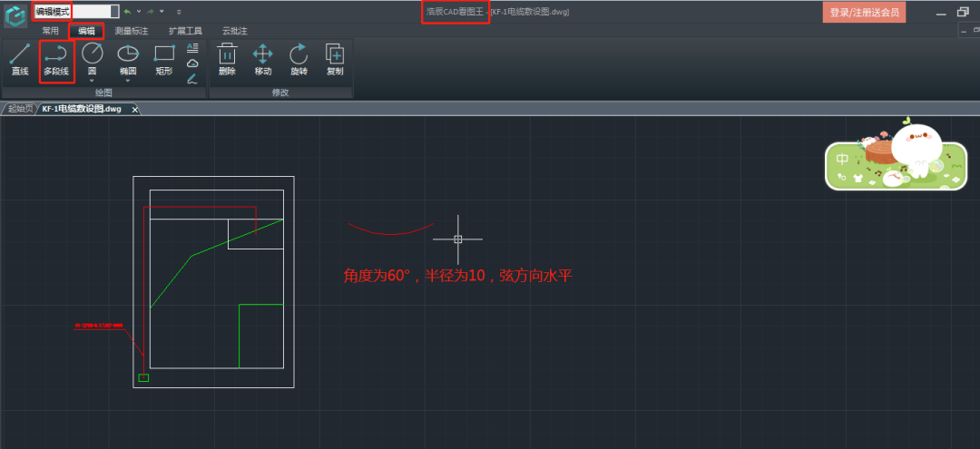Click the green redo arrow
The image size is (980, 449).
(151, 11)
